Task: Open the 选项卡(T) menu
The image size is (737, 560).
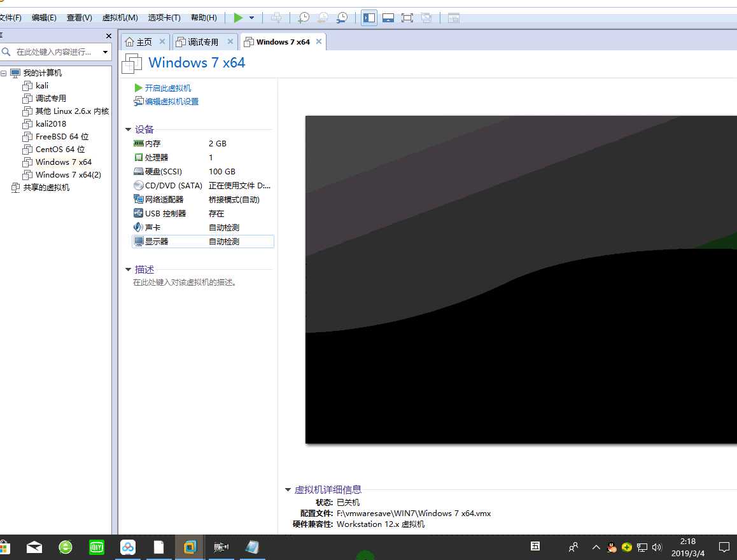Action: (x=164, y=17)
